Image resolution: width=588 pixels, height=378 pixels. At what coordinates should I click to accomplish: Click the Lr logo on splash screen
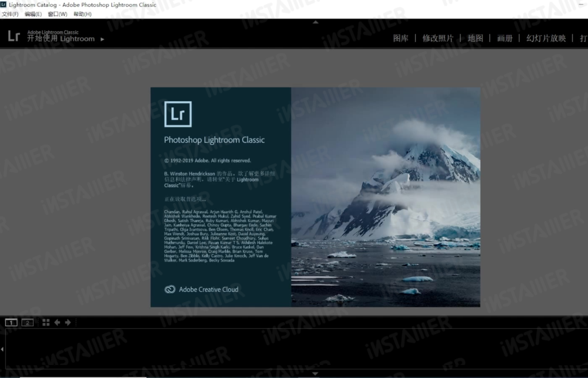pyautogui.click(x=177, y=114)
